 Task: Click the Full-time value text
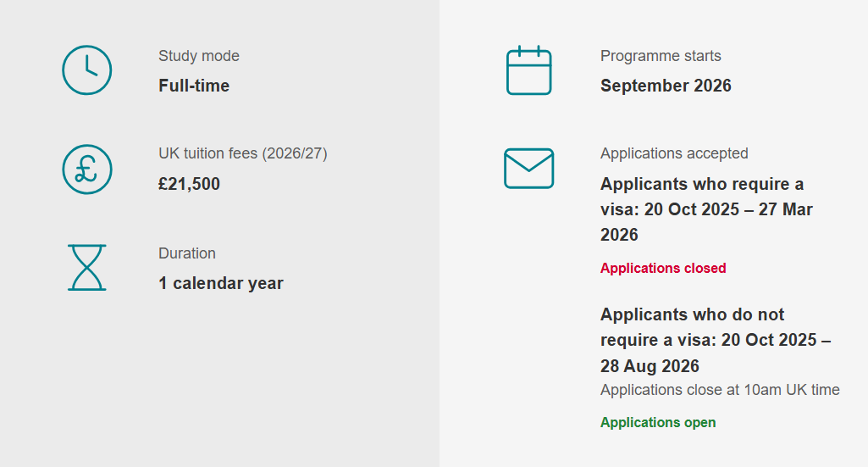[x=194, y=86]
